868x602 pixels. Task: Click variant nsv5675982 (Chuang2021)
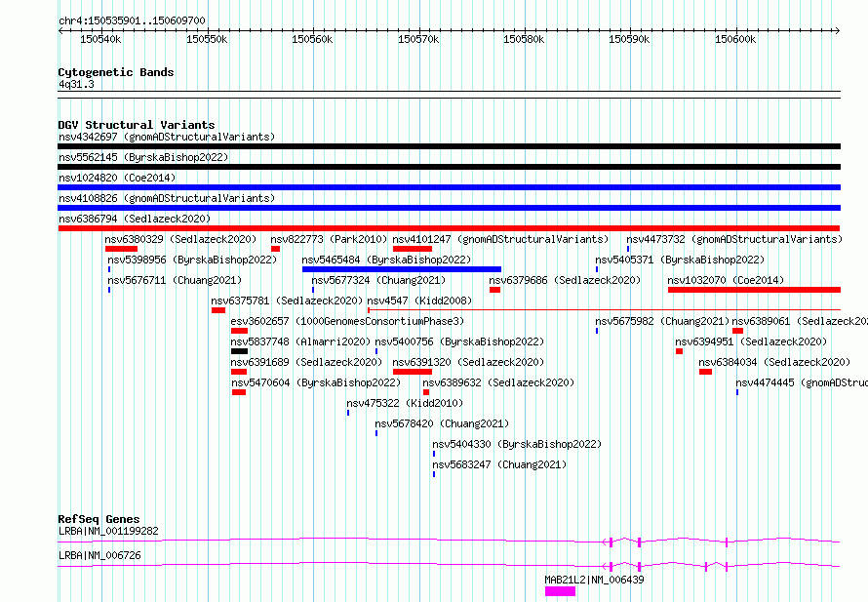coord(662,321)
